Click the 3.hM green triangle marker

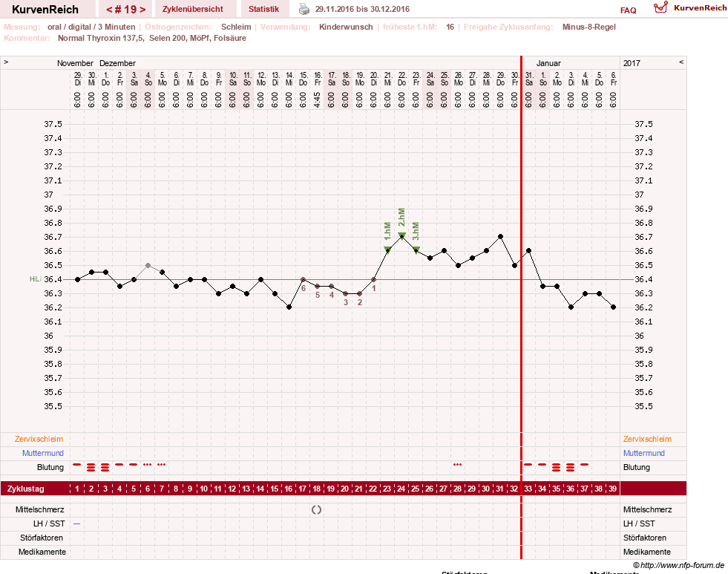pos(416,250)
